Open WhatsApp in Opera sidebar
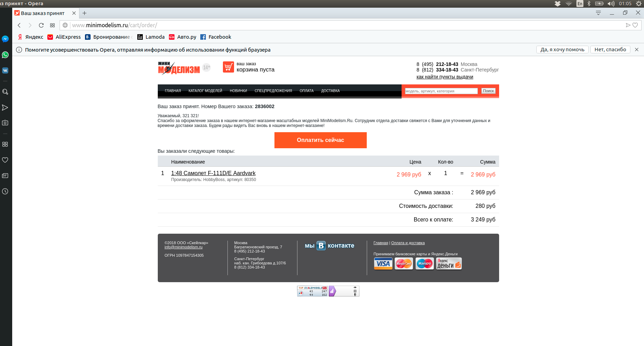Viewport: 644px width, 346px height. (5, 55)
